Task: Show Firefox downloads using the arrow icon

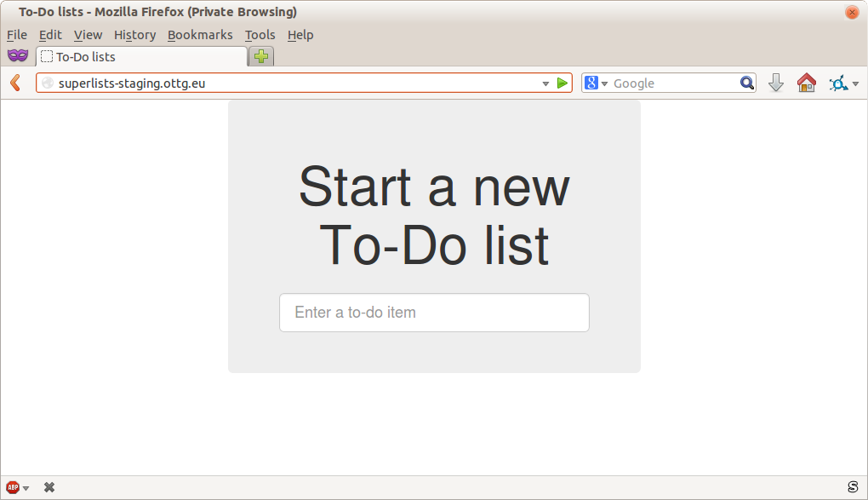Action: point(775,83)
